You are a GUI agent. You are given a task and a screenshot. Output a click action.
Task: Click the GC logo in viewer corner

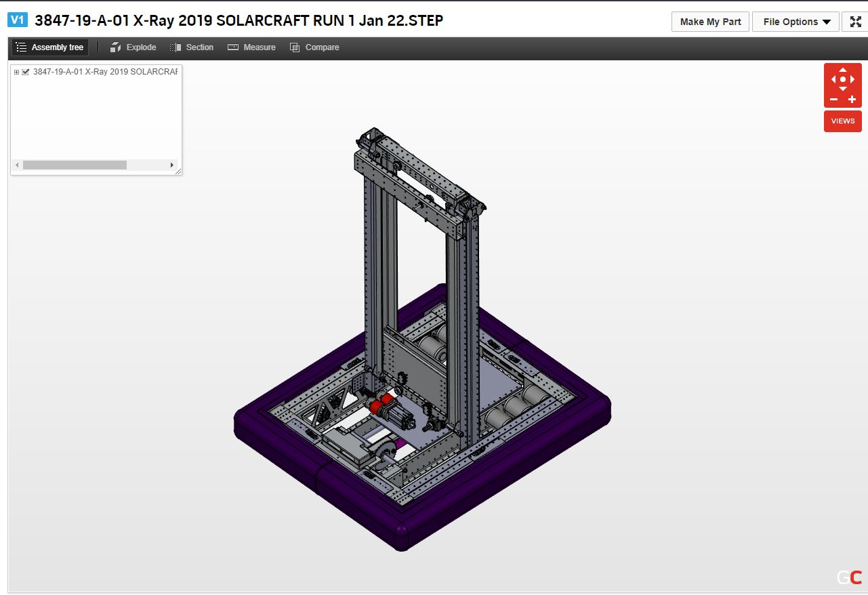[849, 577]
